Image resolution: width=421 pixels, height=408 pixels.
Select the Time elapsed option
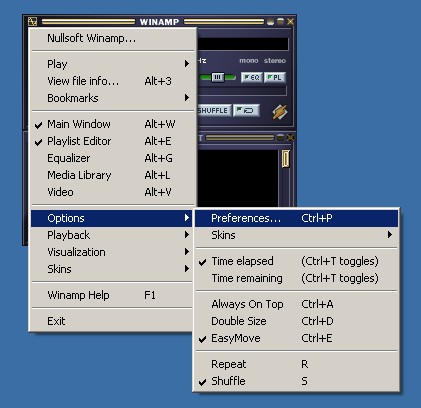(x=296, y=261)
